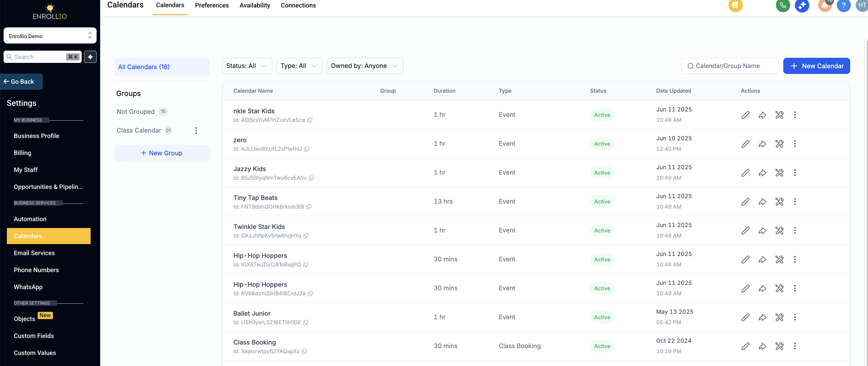
Task: Open Billing settings
Action: tap(22, 153)
